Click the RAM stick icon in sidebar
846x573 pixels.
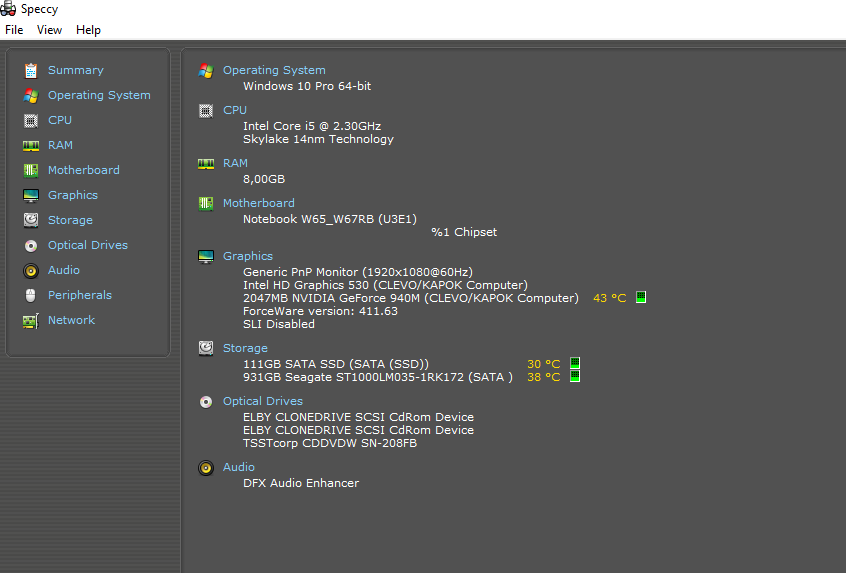[31, 145]
